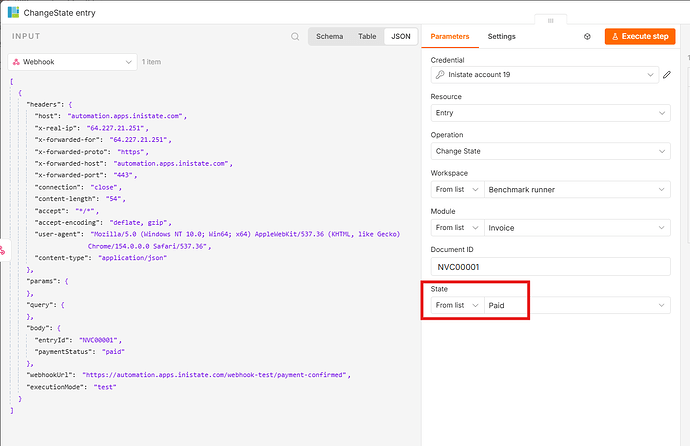Click the webhookUrl payment-confirmed link text

[x=214, y=375]
